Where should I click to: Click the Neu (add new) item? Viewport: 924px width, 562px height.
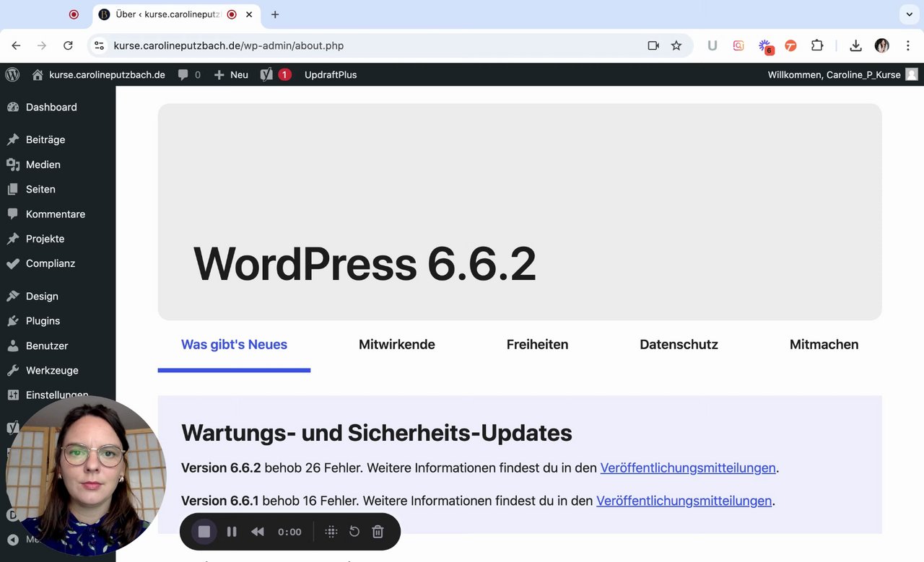(x=231, y=74)
